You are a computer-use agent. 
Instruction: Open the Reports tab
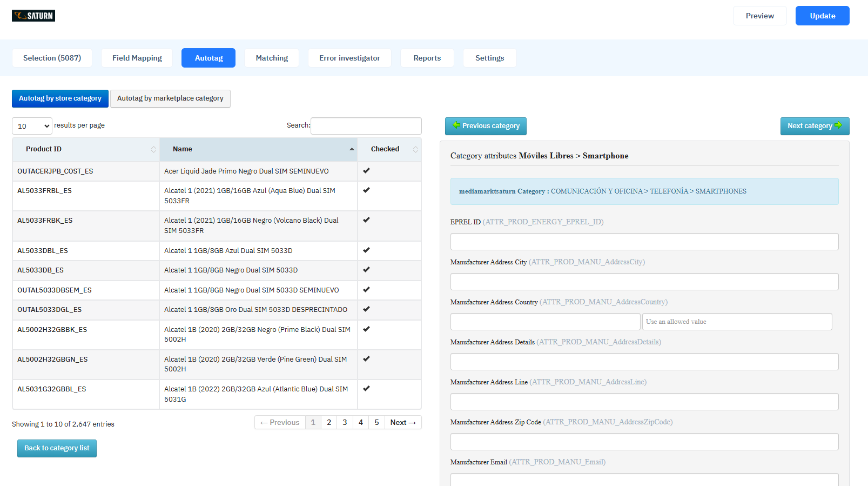[427, 58]
